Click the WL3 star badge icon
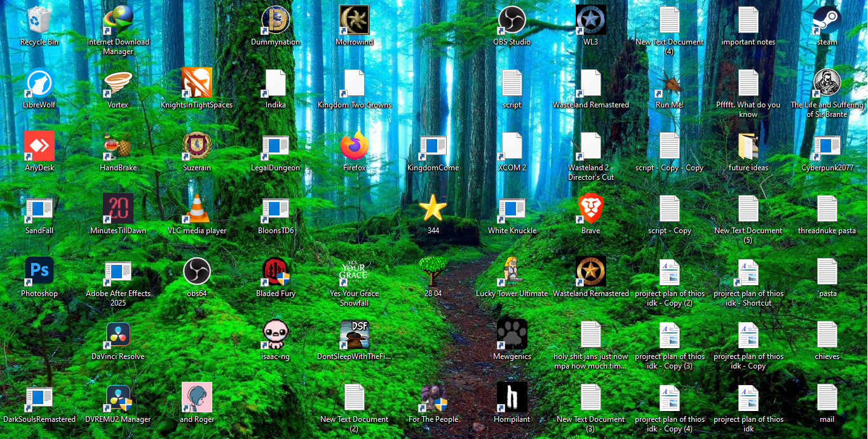The image size is (868, 439). [x=591, y=20]
